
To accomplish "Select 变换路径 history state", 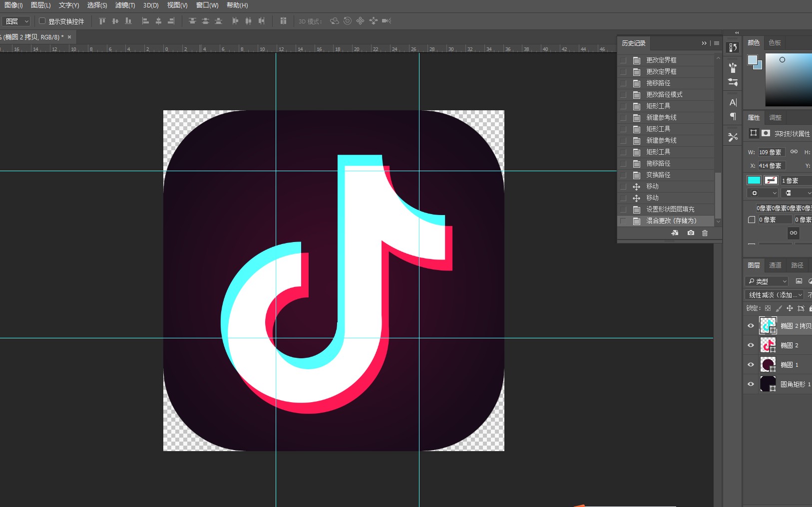I will click(x=666, y=175).
